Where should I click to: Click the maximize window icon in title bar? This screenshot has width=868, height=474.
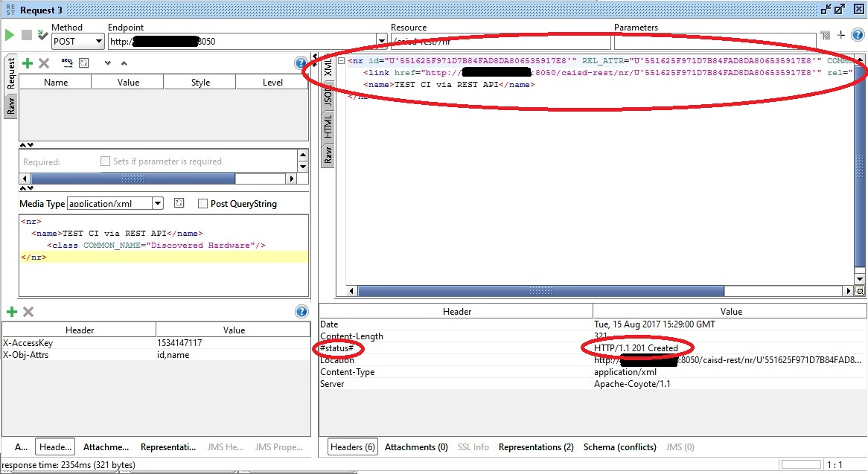(840, 10)
